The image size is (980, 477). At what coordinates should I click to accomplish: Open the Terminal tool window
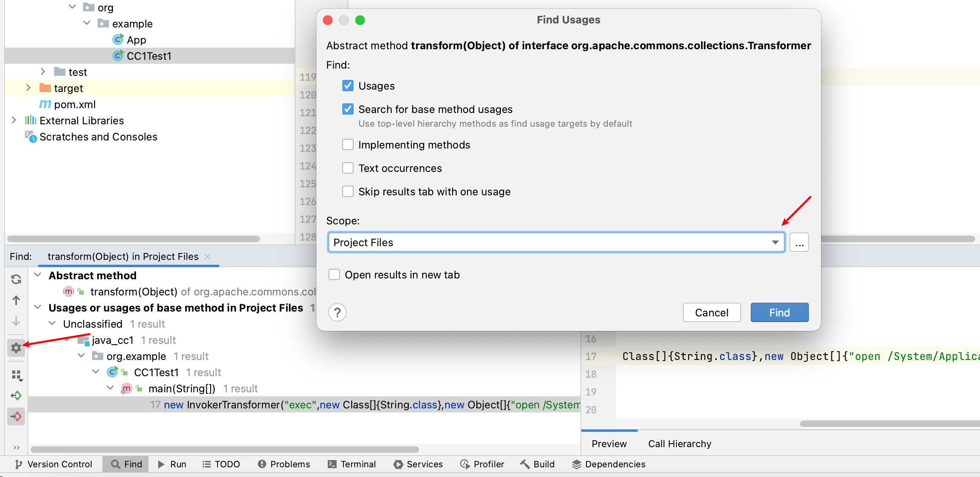click(x=352, y=464)
